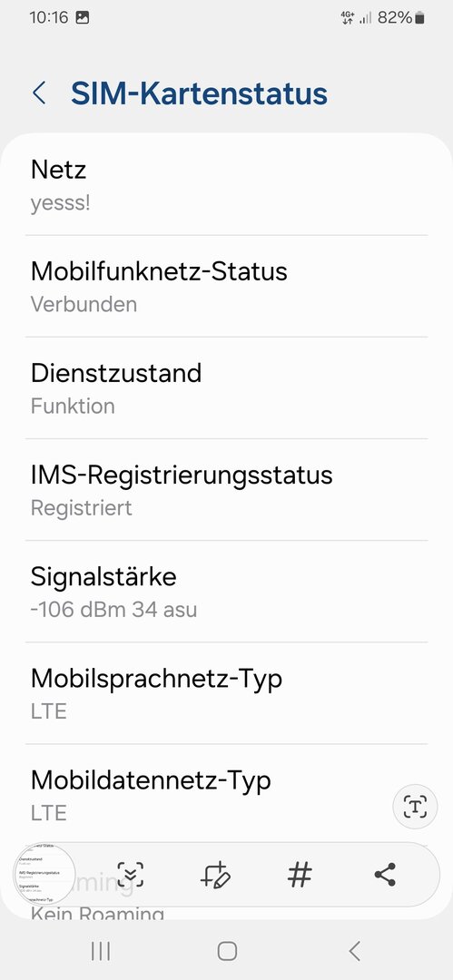
Task: Tap the text extraction T icon
Action: (x=415, y=807)
